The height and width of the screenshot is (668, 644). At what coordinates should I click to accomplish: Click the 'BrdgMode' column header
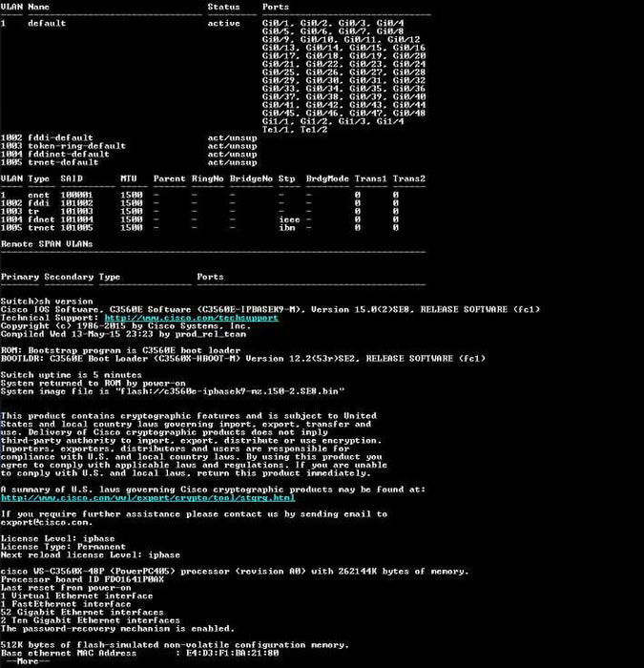[327, 178]
